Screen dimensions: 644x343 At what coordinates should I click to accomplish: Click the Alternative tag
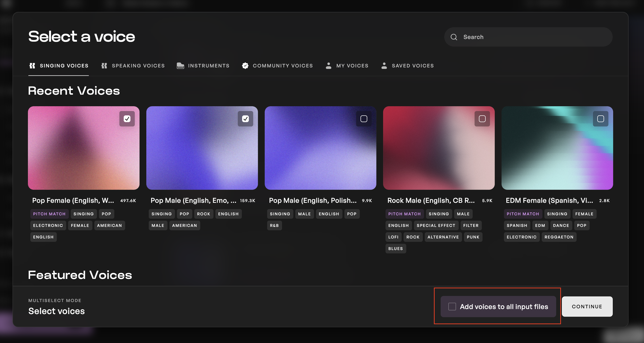coord(443,237)
